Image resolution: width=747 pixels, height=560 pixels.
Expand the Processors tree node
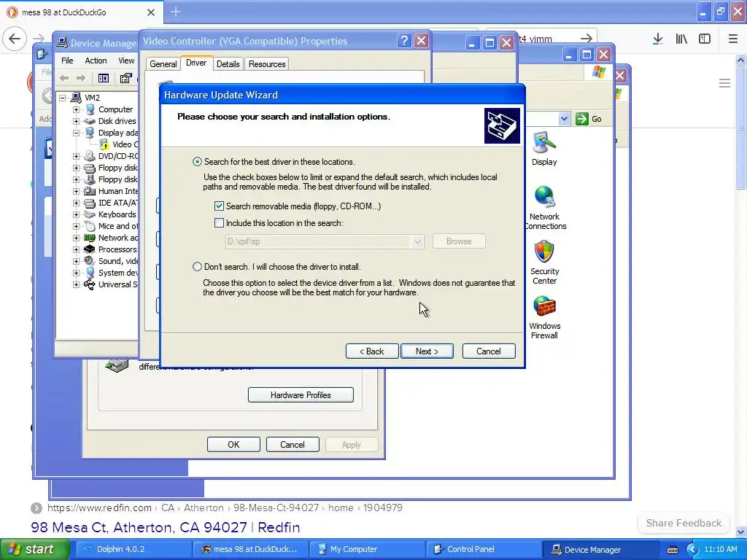(x=76, y=249)
